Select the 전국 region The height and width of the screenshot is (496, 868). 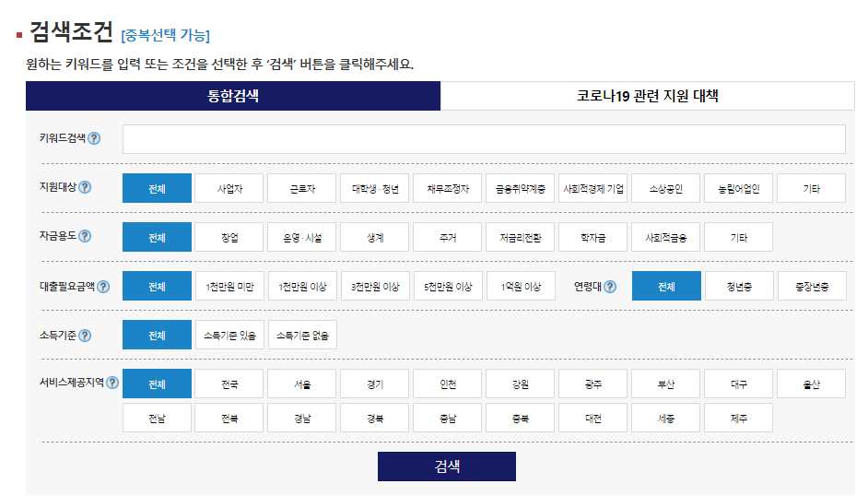tap(229, 384)
